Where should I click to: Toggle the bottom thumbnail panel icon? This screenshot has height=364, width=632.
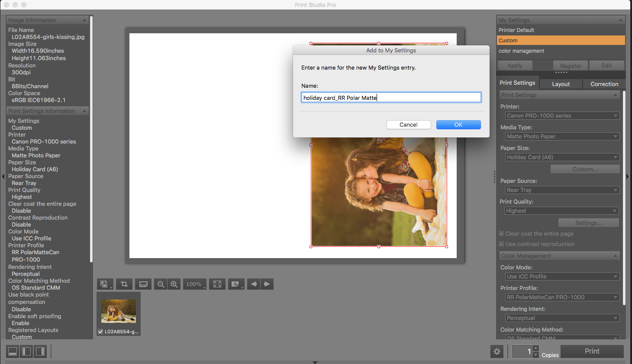[x=13, y=351]
